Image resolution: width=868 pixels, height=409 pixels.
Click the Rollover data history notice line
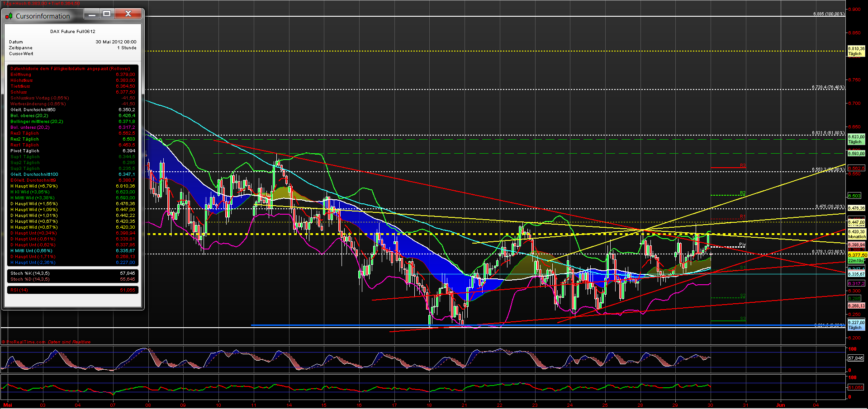70,69
